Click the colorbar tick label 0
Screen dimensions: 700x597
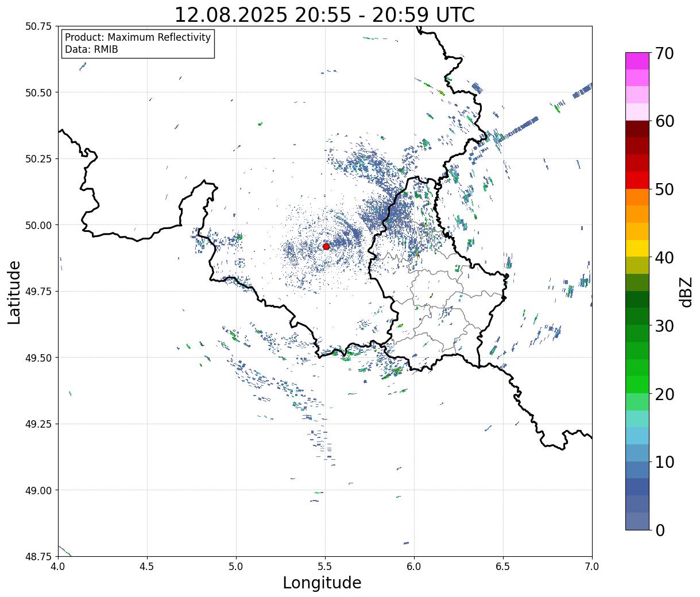(660, 530)
